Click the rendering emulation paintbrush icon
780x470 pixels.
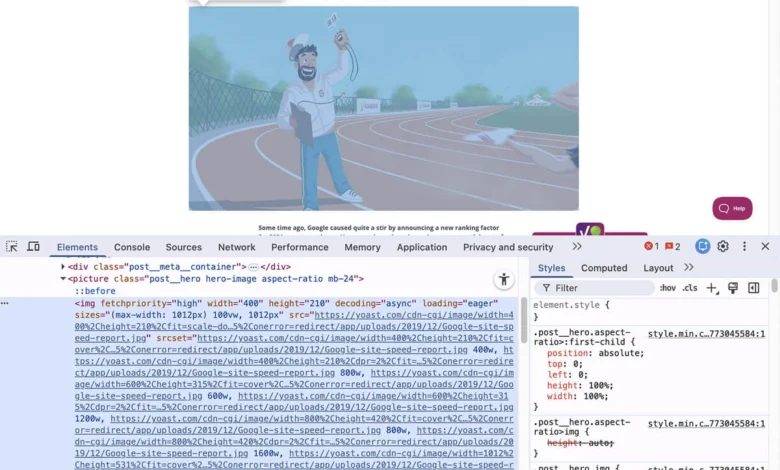click(733, 288)
